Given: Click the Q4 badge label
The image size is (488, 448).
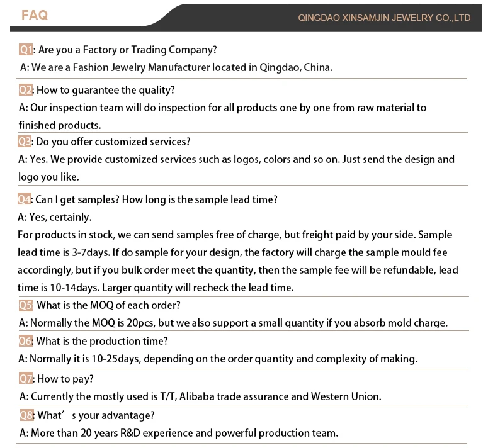Looking at the screenshot, I should point(25,199).
